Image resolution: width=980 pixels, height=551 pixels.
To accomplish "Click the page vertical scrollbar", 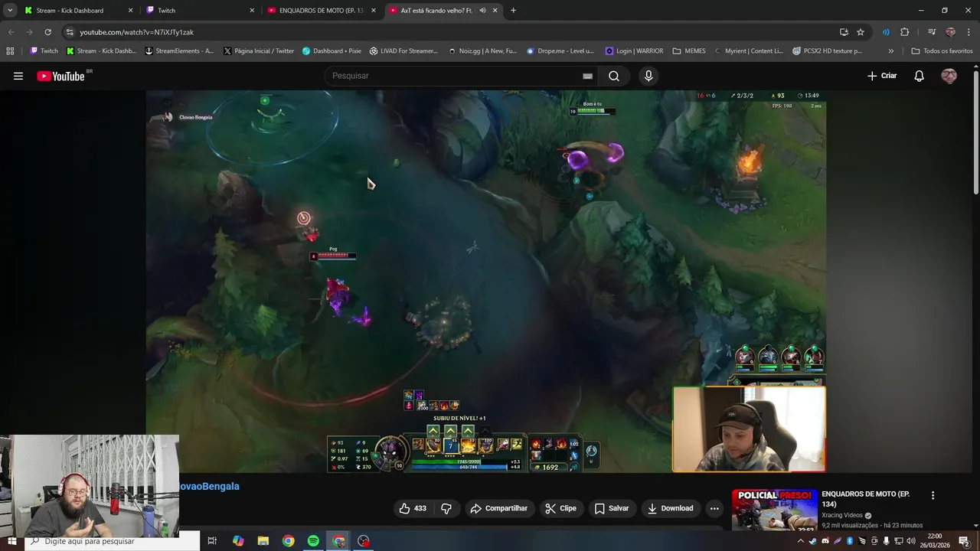I will tap(975, 132).
